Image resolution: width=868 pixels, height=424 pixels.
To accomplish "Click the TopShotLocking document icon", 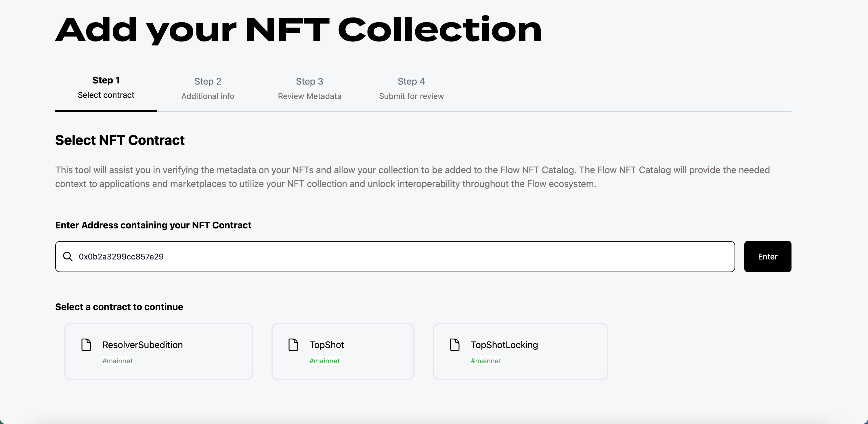I will pyautogui.click(x=455, y=345).
